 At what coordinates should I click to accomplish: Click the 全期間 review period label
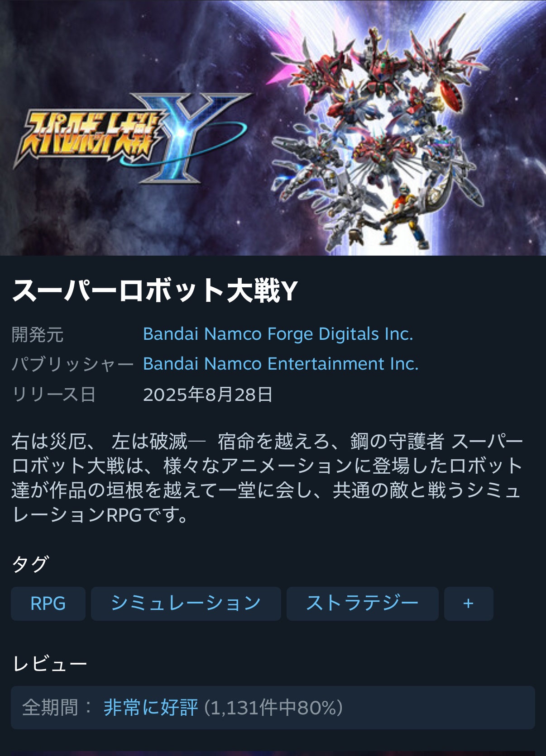[50, 708]
